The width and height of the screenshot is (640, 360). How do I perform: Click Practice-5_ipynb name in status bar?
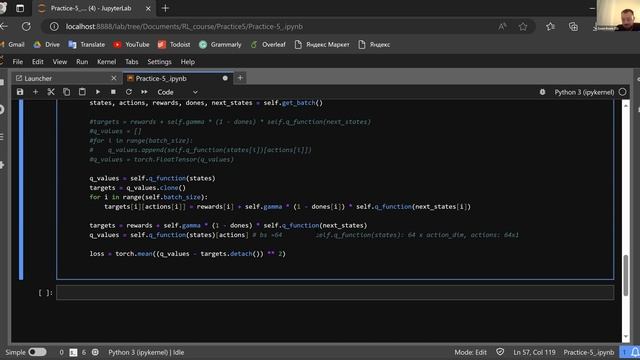589,352
